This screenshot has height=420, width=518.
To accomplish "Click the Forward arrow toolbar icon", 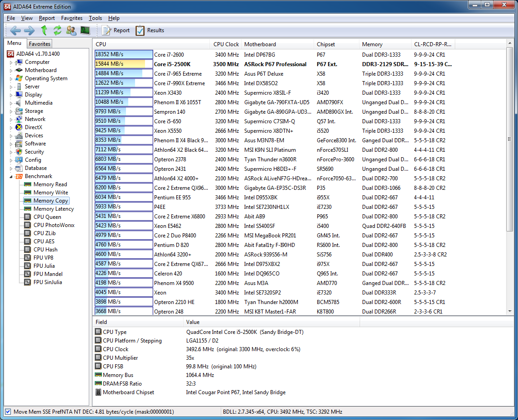I will coord(29,30).
